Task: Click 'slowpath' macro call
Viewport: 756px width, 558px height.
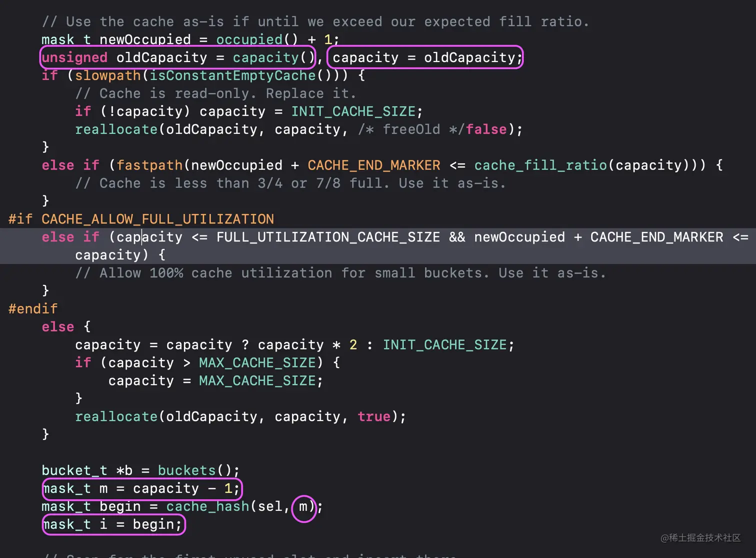Action: coord(108,75)
